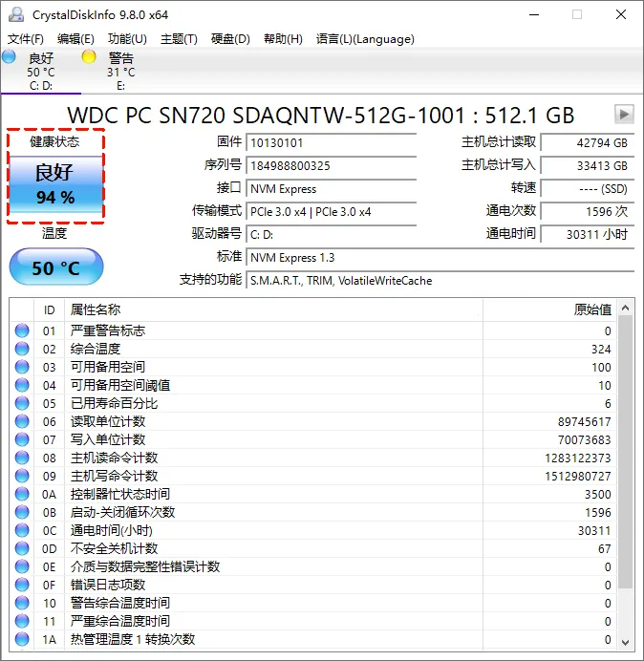The image size is (644, 661).
Task: Open the 硬盘(D) menu
Action: tap(230, 39)
